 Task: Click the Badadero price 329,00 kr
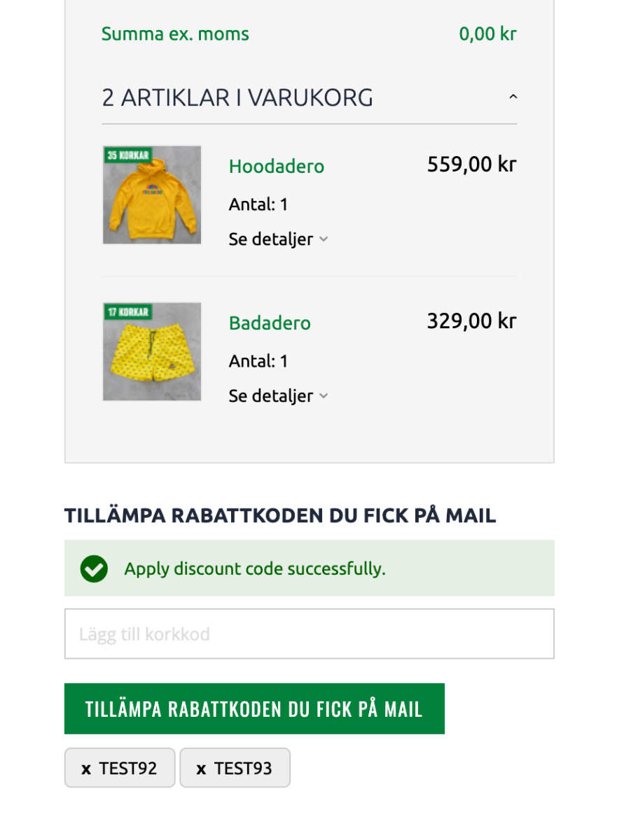pos(471,321)
